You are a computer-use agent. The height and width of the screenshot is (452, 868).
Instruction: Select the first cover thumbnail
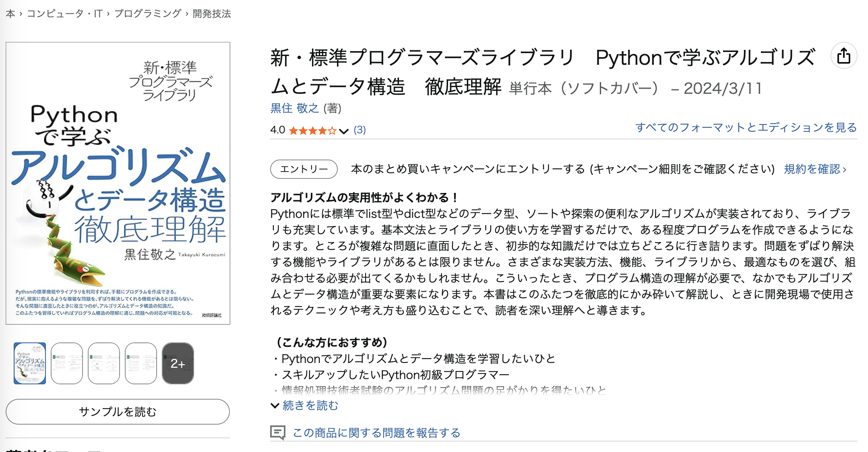click(30, 363)
